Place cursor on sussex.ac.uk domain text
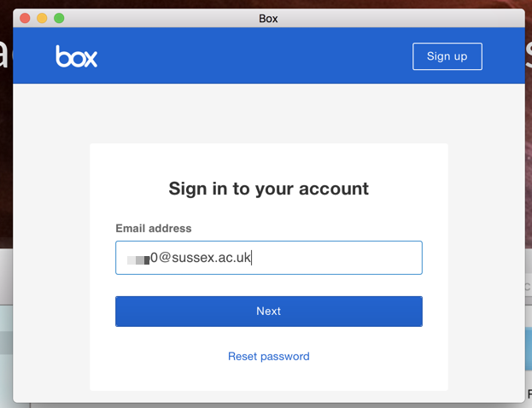532x408 pixels. pyautogui.click(x=211, y=258)
